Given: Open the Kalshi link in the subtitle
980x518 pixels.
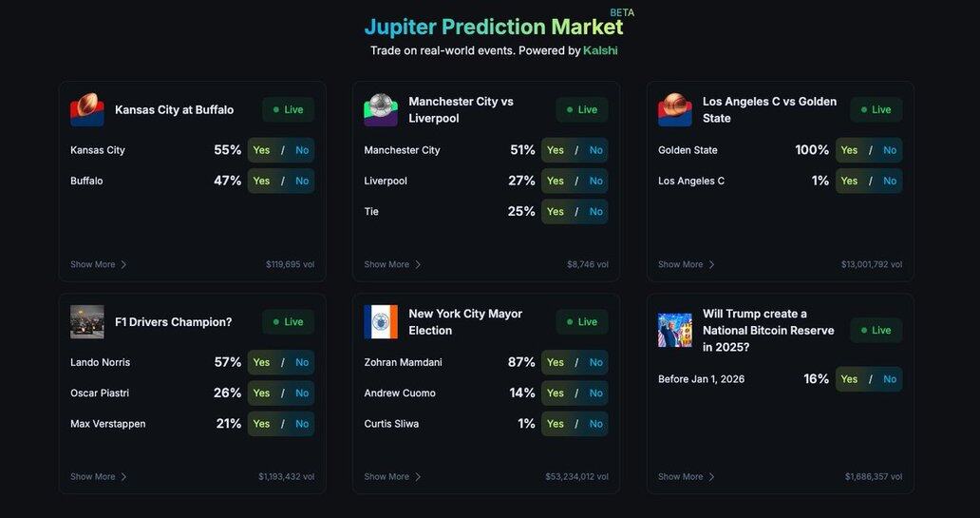Looking at the screenshot, I should [600, 50].
